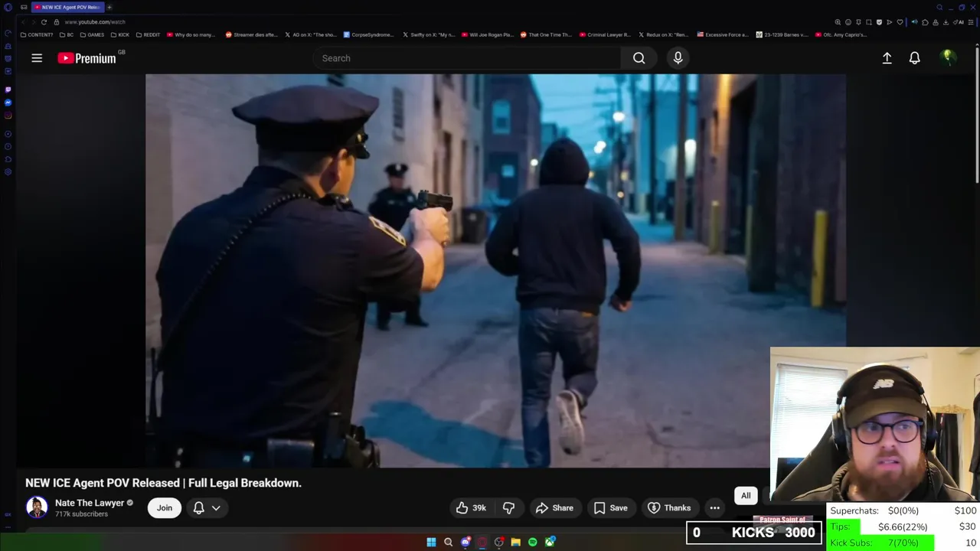Open the Windows Start button
The width and height of the screenshot is (980, 551).
431,542
